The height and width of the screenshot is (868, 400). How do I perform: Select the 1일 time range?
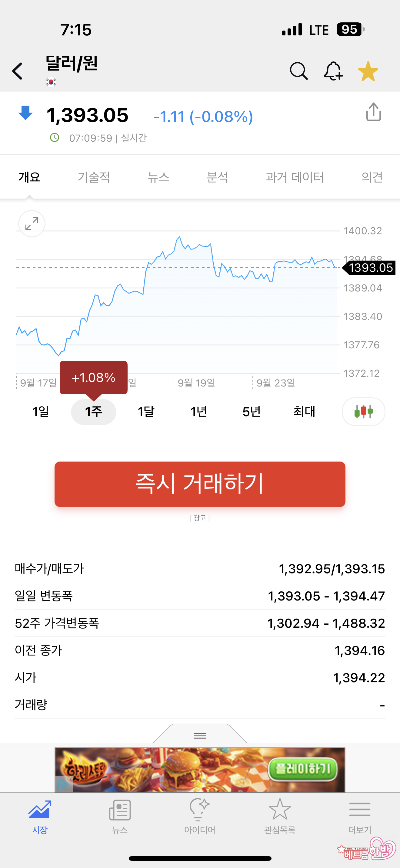tap(41, 411)
